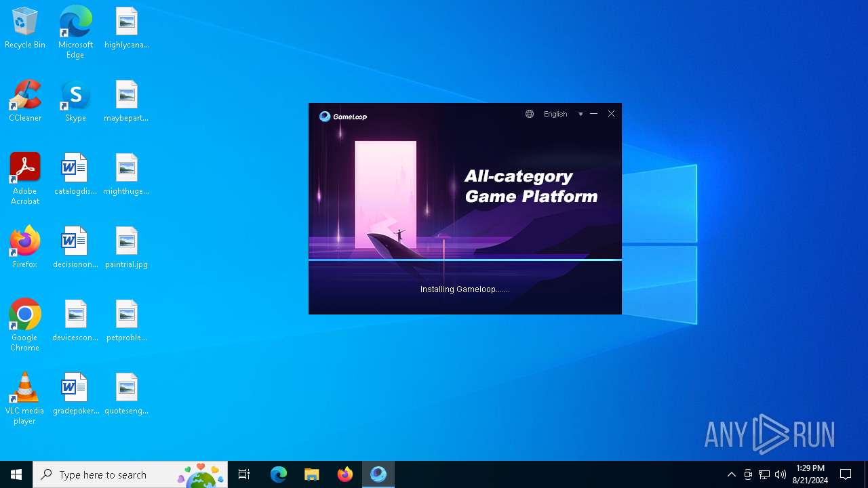
Task: Select the decisionon Word document
Action: click(x=75, y=248)
